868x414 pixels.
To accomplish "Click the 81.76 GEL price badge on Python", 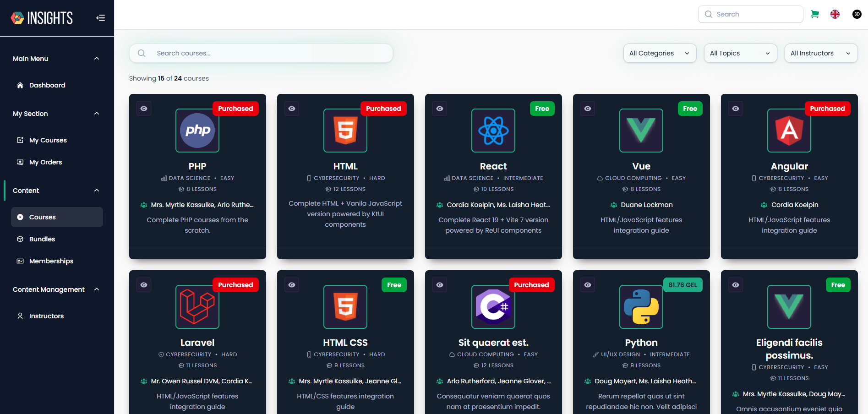I will (x=682, y=284).
